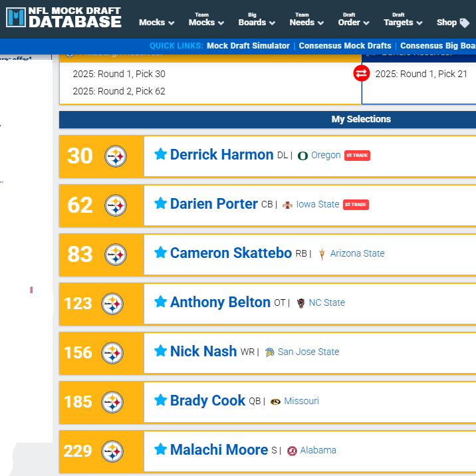Click the QUICK LINKS label
Image resolution: width=476 pixels, height=476 pixels.
[x=176, y=45]
